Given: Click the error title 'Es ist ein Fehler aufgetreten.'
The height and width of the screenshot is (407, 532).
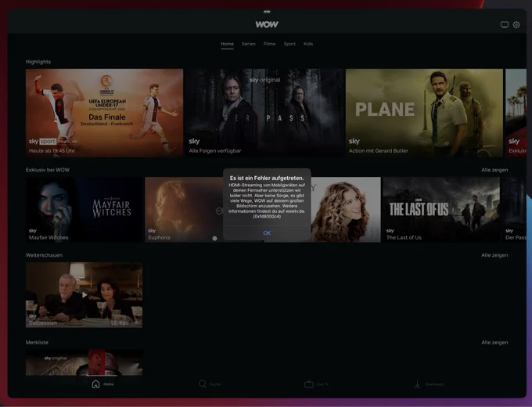Looking at the screenshot, I should coord(267,178).
